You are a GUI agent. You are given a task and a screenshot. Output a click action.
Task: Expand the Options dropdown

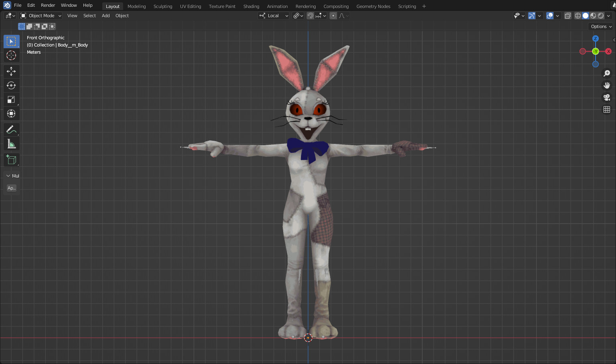point(601,26)
